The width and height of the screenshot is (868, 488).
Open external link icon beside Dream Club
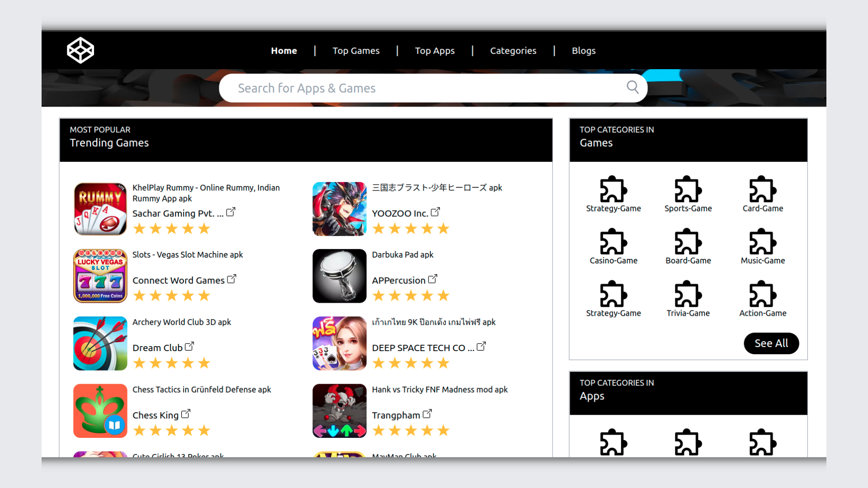(x=189, y=347)
